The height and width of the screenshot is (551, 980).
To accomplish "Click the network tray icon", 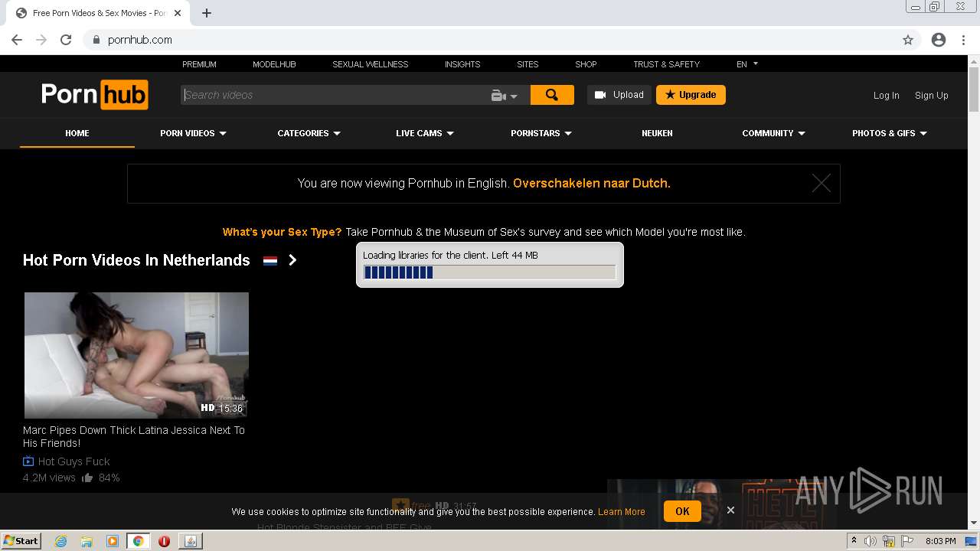I will click(888, 541).
